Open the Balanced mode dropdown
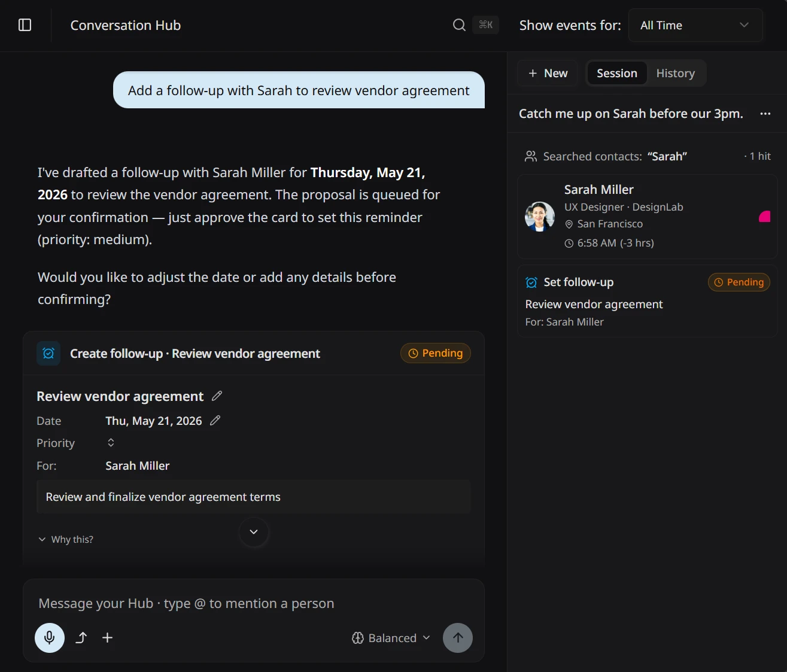The width and height of the screenshot is (787, 672). tap(391, 638)
